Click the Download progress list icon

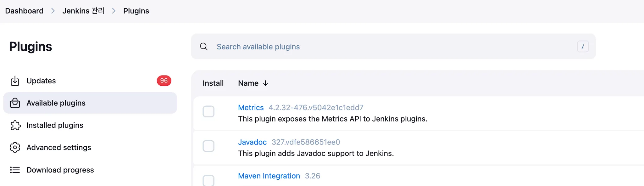coord(15,170)
